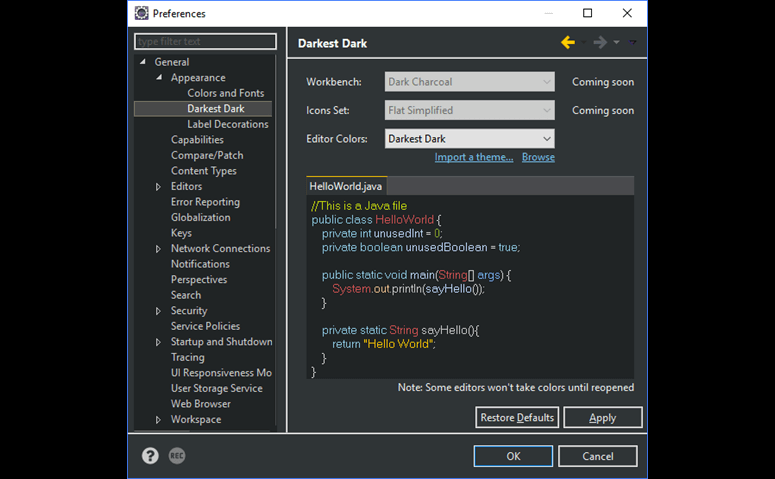Expand the Startup and Shutdown node
The height and width of the screenshot is (479, 775).
tap(158, 342)
